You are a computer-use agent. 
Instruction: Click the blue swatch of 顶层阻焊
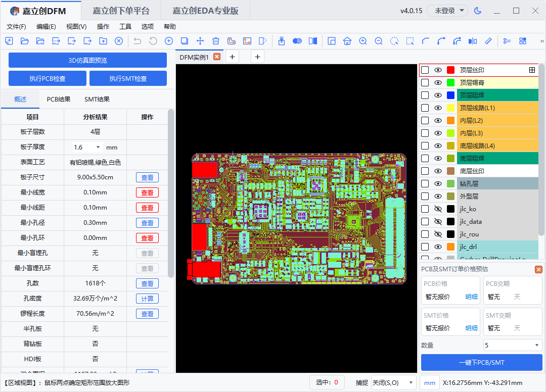tap(450, 95)
